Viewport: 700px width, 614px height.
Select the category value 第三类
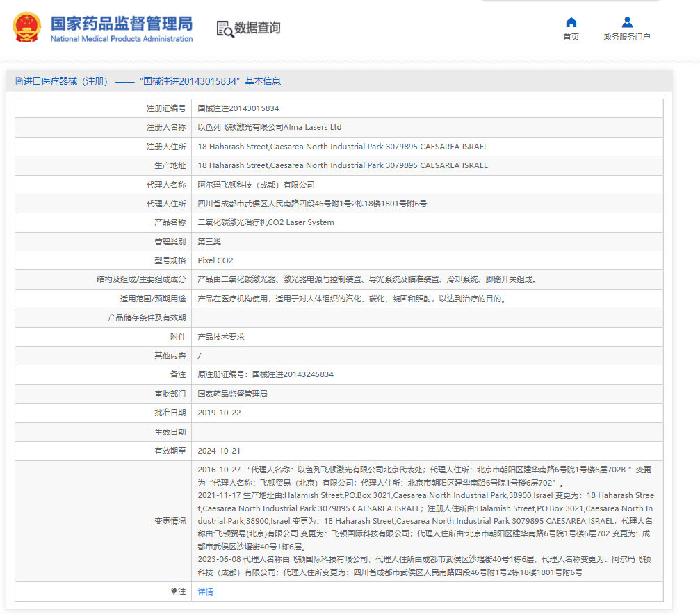[209, 242]
